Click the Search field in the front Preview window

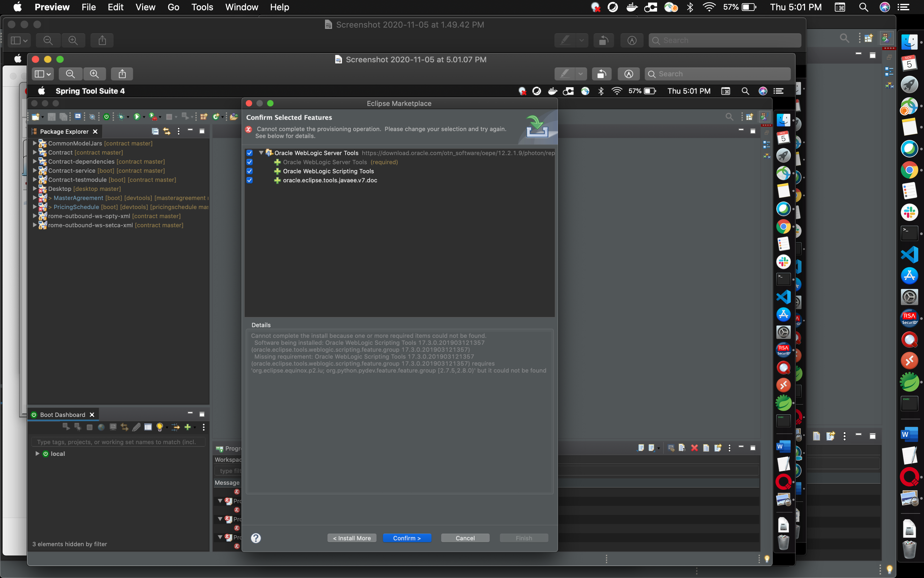[x=717, y=74]
